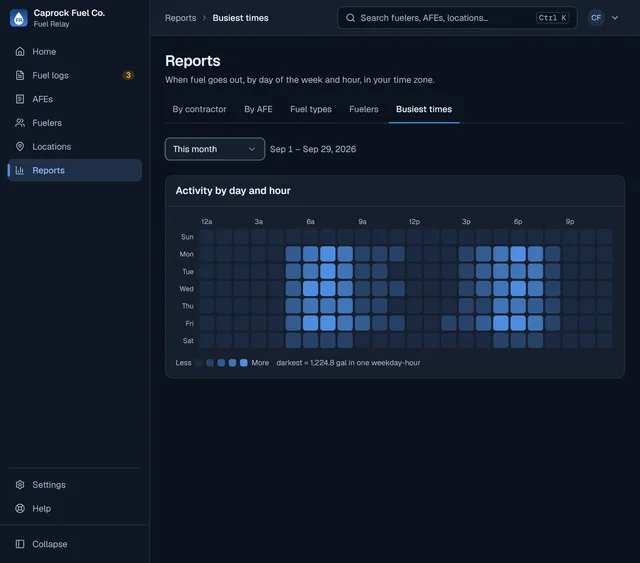
Task: Open Settings from the sidebar
Action: coord(74,485)
